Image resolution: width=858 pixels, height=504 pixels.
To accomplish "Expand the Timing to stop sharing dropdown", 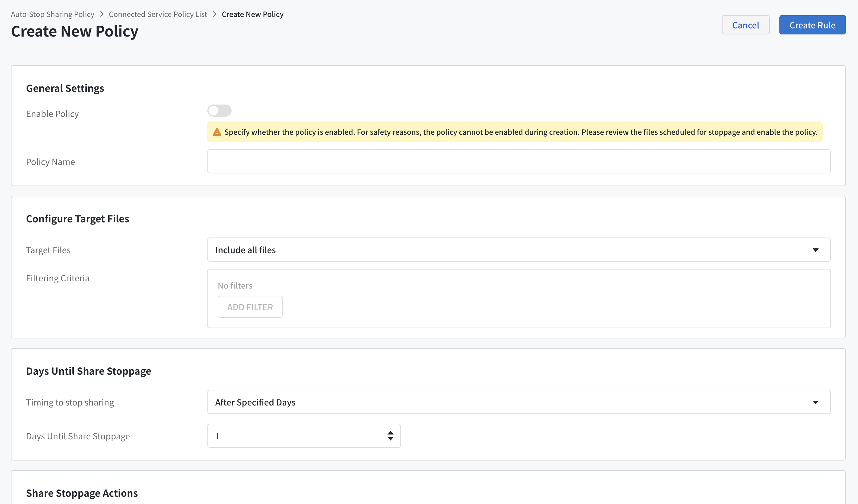I will click(x=519, y=402).
